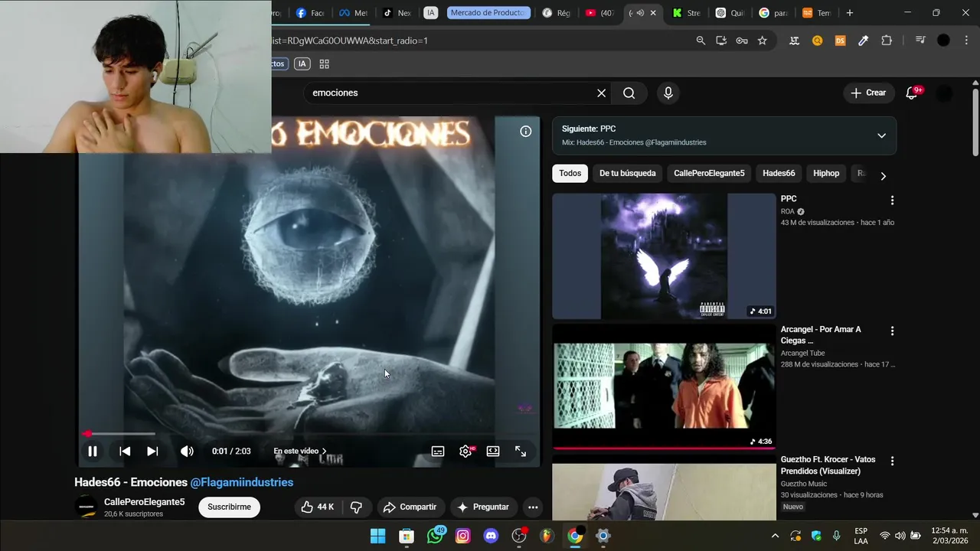Screen dimensions: 980x551
Task: Open the YouTube account avatar menu
Action: (x=945, y=93)
